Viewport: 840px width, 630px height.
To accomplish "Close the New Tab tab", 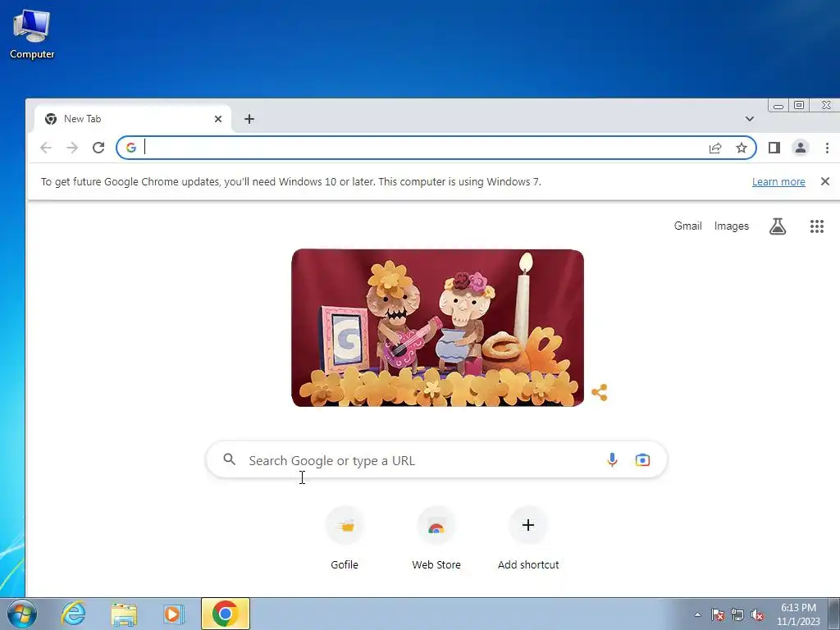I will coord(218,119).
